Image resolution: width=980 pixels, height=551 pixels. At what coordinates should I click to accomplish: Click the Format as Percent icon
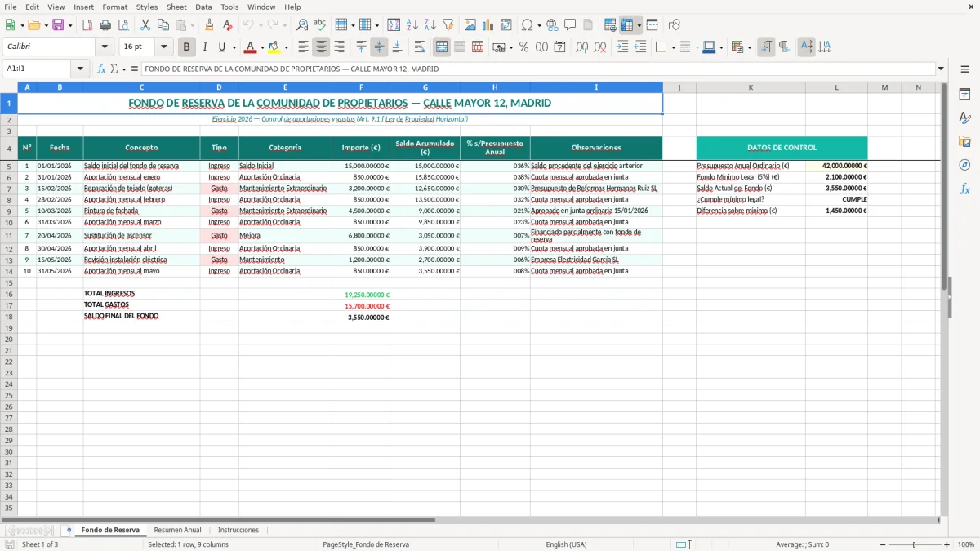(523, 47)
